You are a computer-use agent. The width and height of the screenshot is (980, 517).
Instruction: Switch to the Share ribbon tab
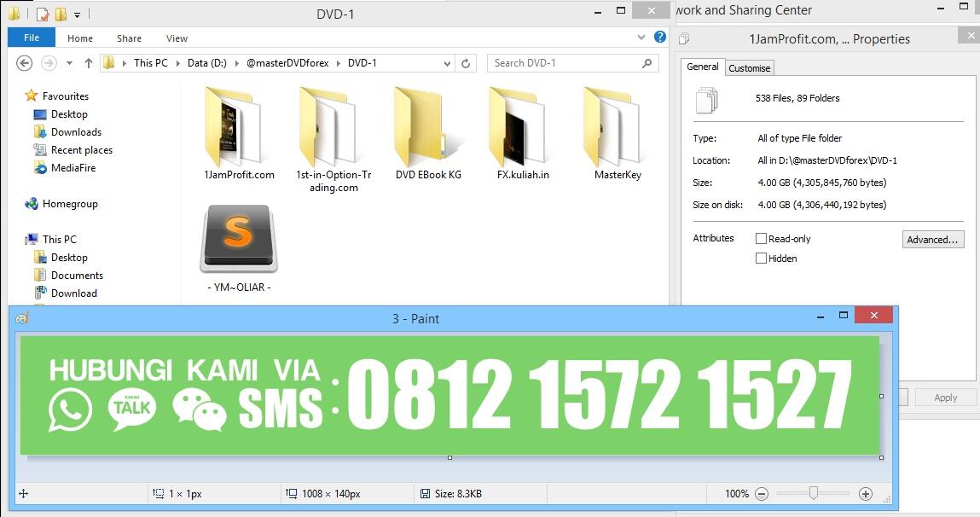coord(129,38)
